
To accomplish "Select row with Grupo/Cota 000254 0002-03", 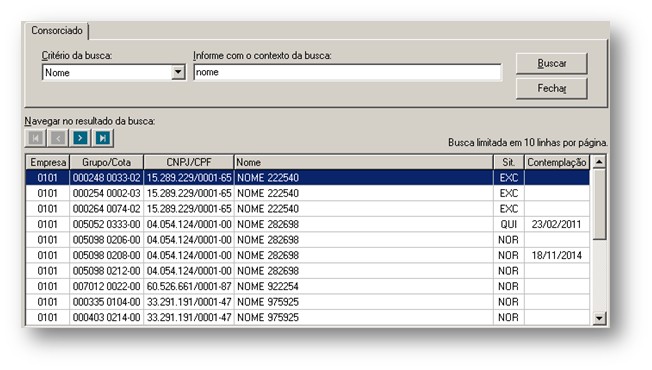I will 308,193.
